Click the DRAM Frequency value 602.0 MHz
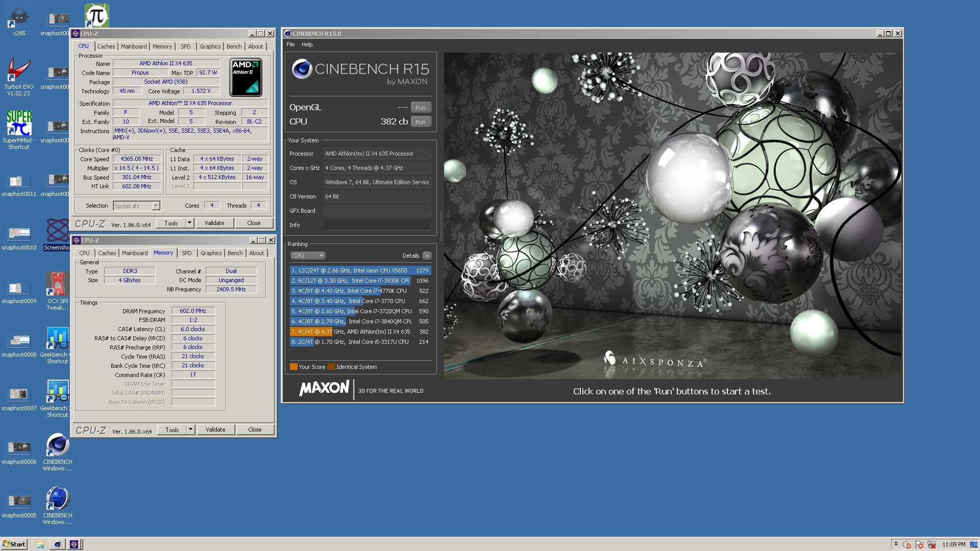The image size is (980, 551). [x=193, y=311]
